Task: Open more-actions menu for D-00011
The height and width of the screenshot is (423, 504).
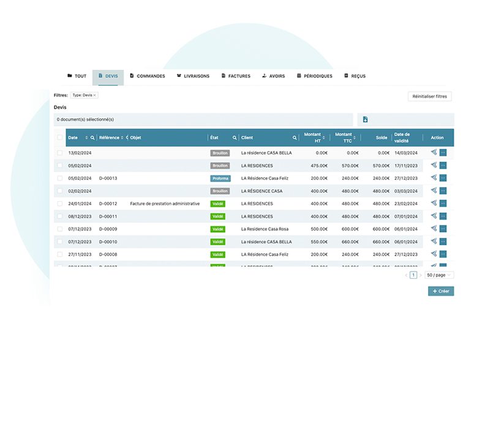Action: [443, 216]
